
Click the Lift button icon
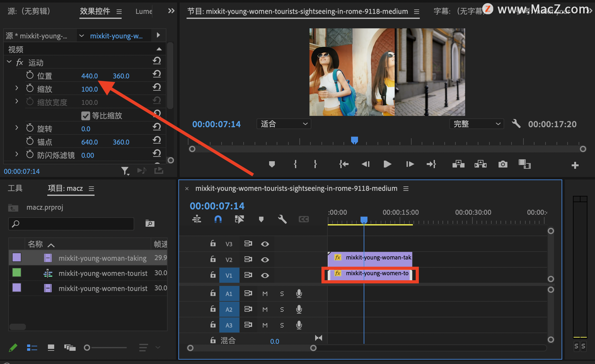459,164
